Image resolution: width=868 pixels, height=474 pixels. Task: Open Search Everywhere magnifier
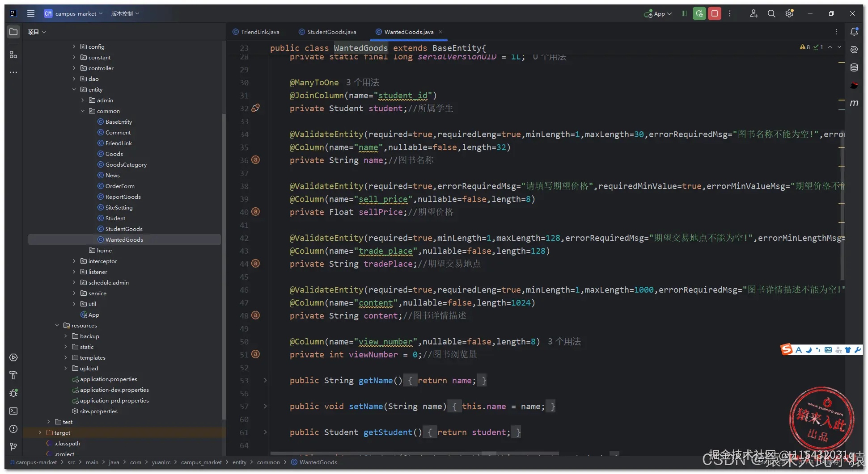[x=771, y=13]
